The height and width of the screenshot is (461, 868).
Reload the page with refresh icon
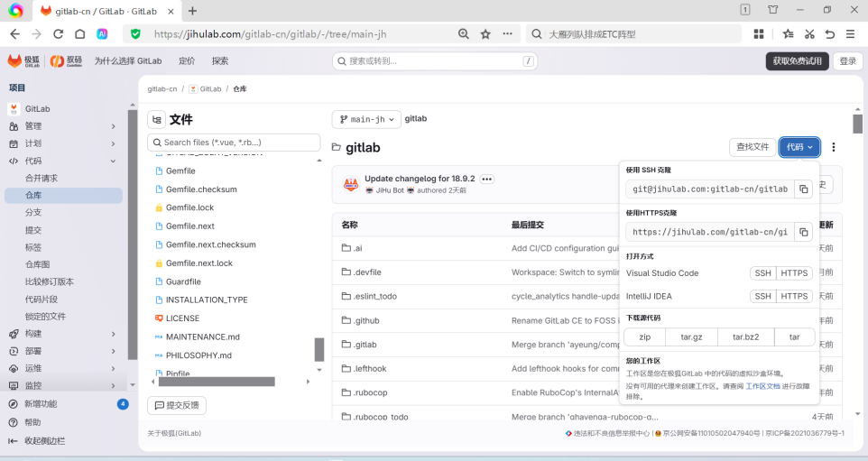58,33
